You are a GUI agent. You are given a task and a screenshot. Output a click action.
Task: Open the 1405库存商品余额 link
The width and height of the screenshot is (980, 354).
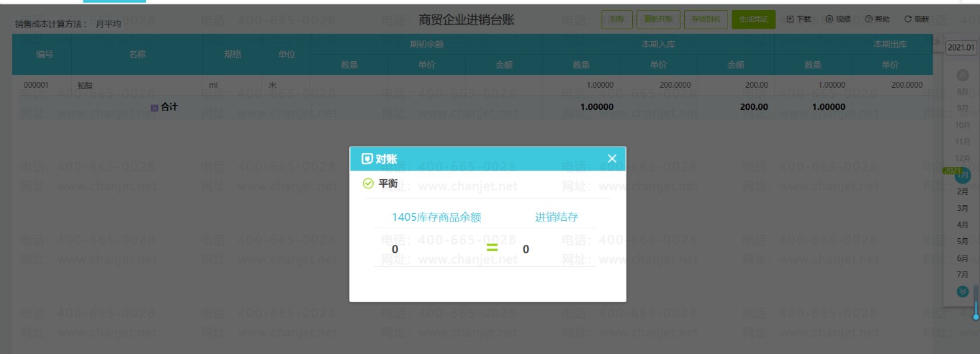(436, 217)
